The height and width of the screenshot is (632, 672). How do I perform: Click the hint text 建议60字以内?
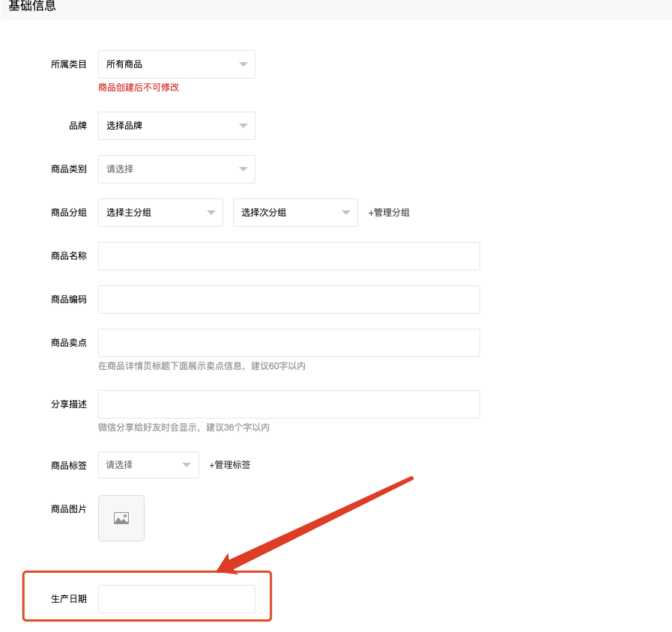coord(278,366)
